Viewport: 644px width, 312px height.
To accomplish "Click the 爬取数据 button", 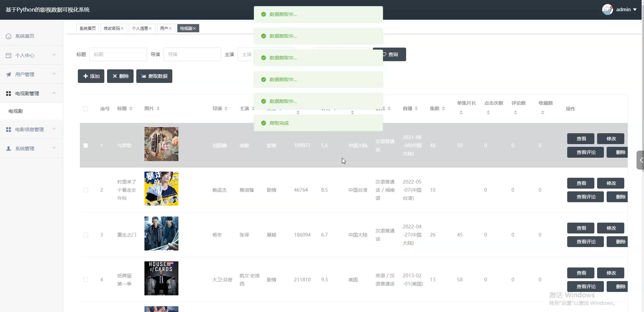I will (154, 76).
